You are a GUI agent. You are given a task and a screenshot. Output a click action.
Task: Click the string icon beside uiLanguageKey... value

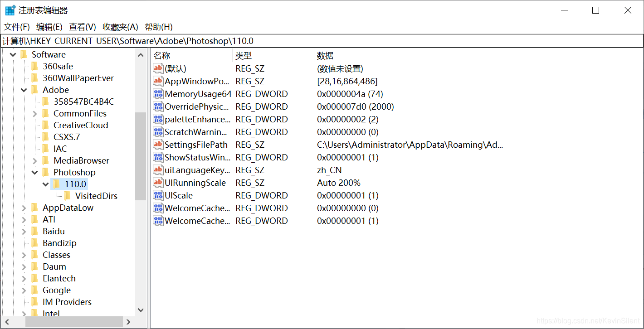pos(158,170)
